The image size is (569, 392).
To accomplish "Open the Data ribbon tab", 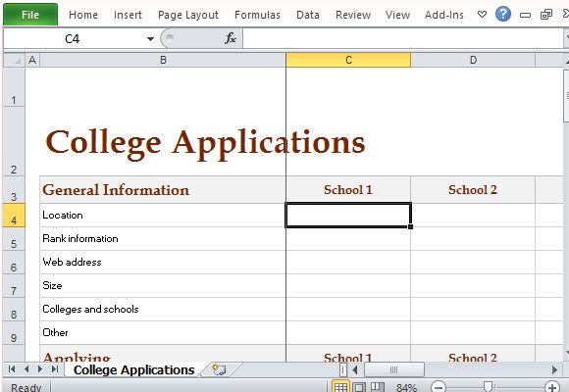I will click(308, 15).
